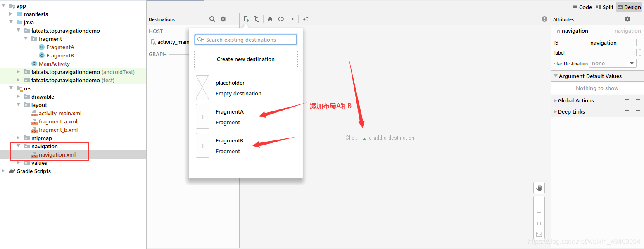The height and width of the screenshot is (249, 644).
Task: Click Create new destination button
Action: 246,59
